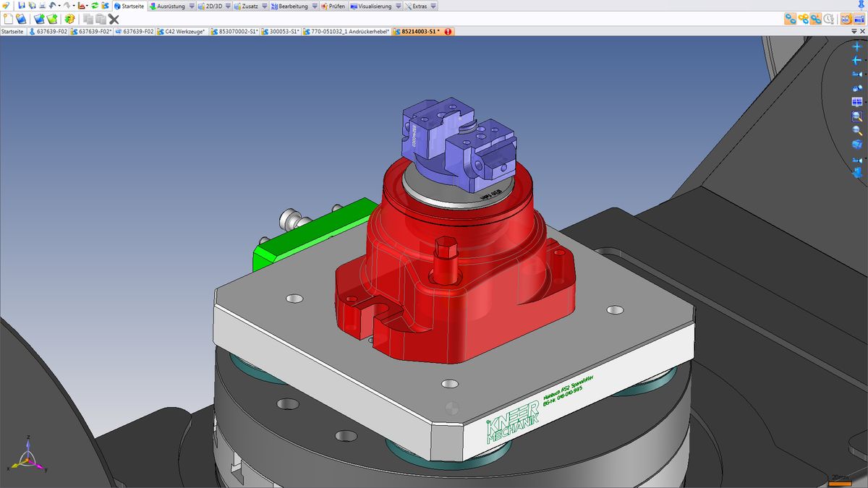Viewport: 868px width, 488px height.
Task: Click the yellow link chain icon
Action: tap(803, 19)
